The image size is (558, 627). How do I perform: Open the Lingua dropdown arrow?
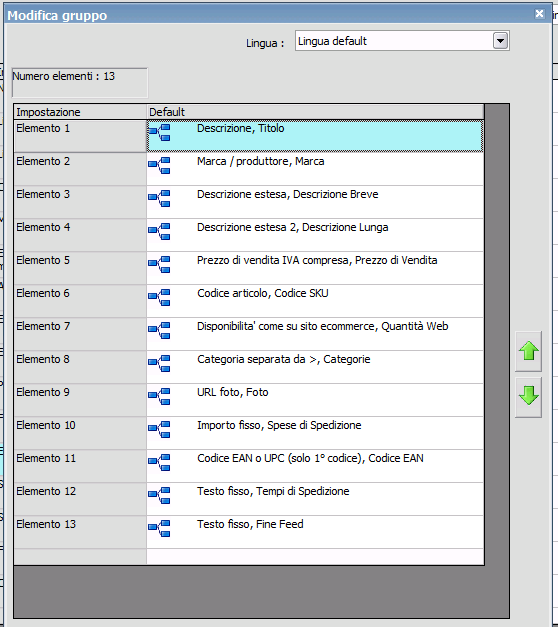coord(500,41)
